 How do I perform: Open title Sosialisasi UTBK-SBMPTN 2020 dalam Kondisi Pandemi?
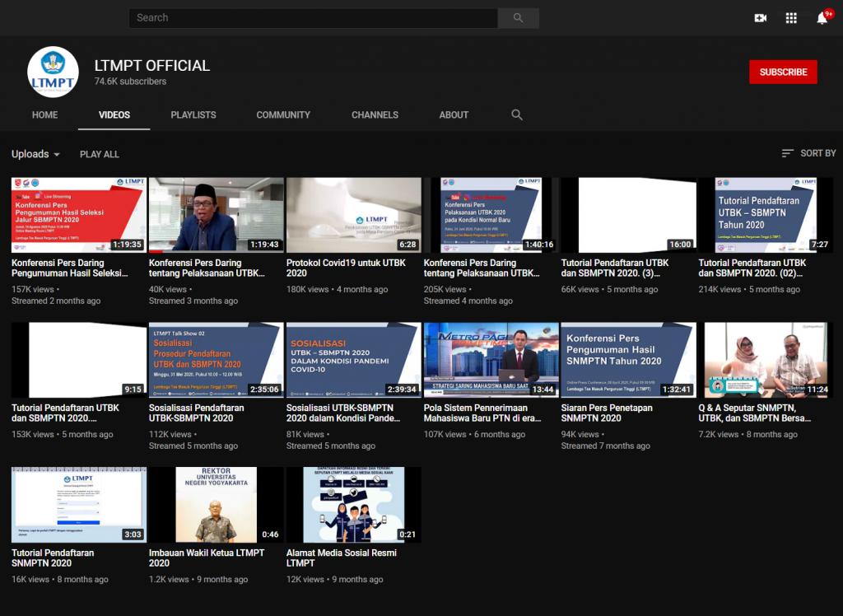pos(343,413)
